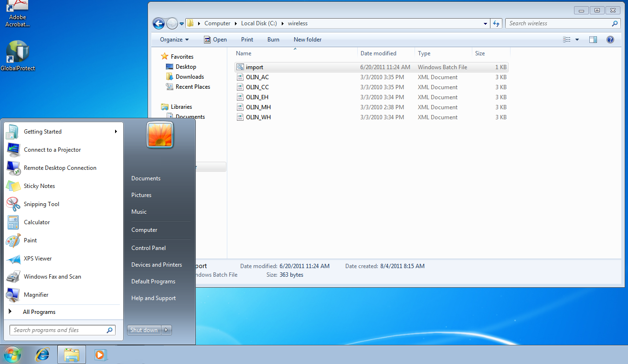Image resolution: width=628 pixels, height=364 pixels.
Task: Click the Explorer back arrow button
Action: coord(159,23)
